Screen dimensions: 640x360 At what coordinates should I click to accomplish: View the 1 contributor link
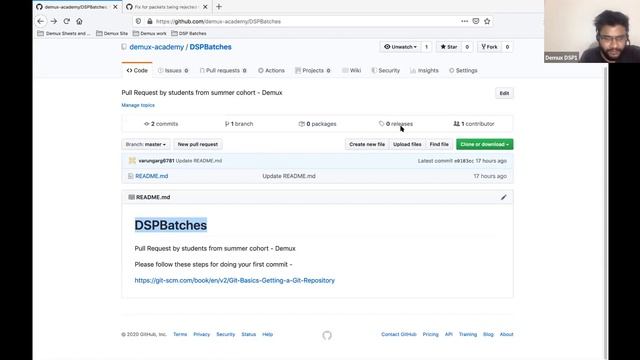pyautogui.click(x=474, y=124)
